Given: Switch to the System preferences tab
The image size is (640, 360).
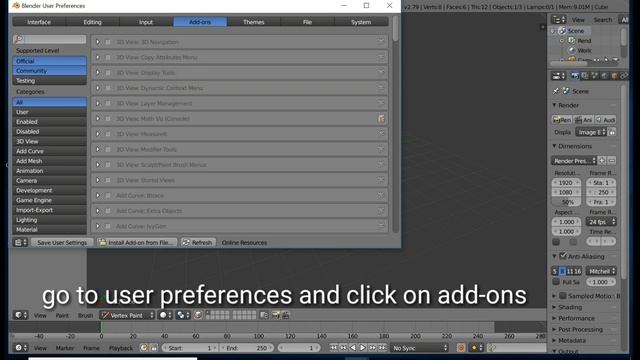Looking at the screenshot, I should [x=361, y=22].
